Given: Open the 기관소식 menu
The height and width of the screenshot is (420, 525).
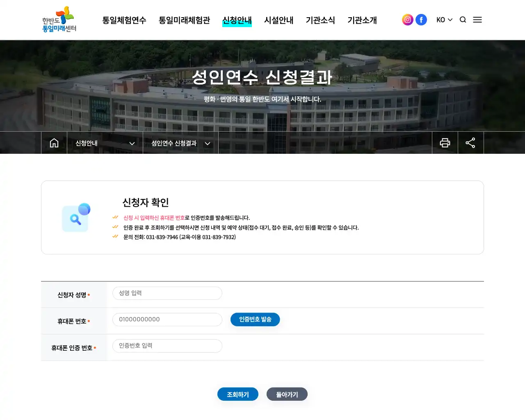Looking at the screenshot, I should 321,20.
